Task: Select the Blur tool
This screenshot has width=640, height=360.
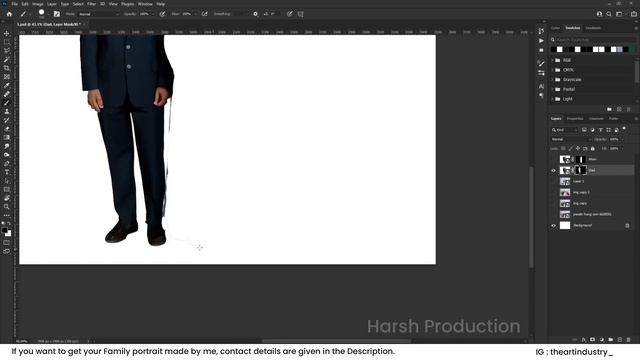Action: click(7, 146)
